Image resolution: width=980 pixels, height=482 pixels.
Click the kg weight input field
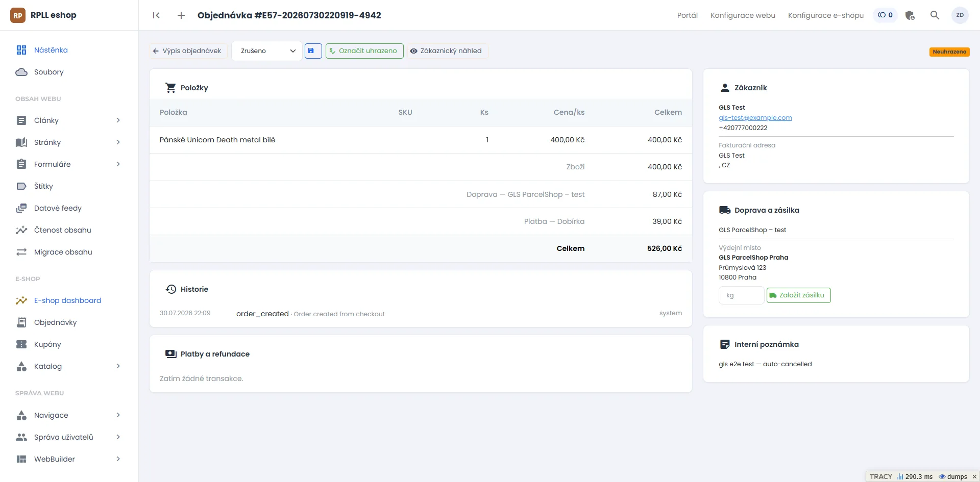(741, 295)
